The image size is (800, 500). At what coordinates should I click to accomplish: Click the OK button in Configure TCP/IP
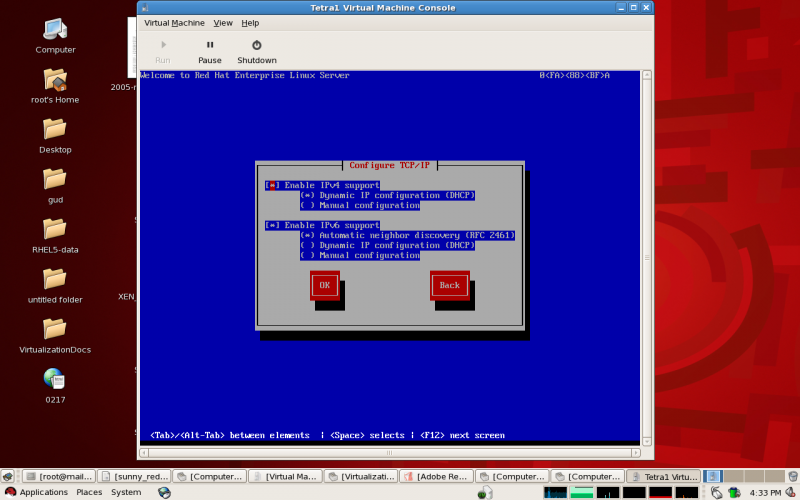(x=324, y=285)
